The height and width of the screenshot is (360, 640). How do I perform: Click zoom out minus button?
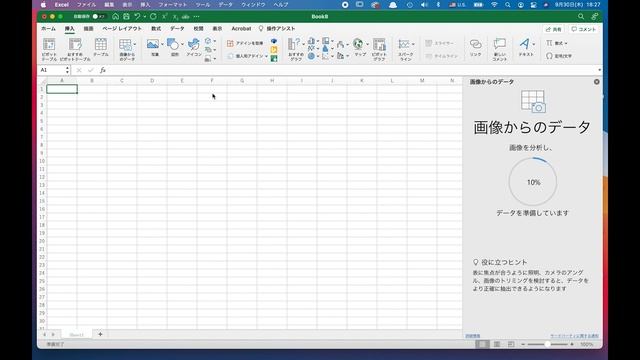click(523, 344)
